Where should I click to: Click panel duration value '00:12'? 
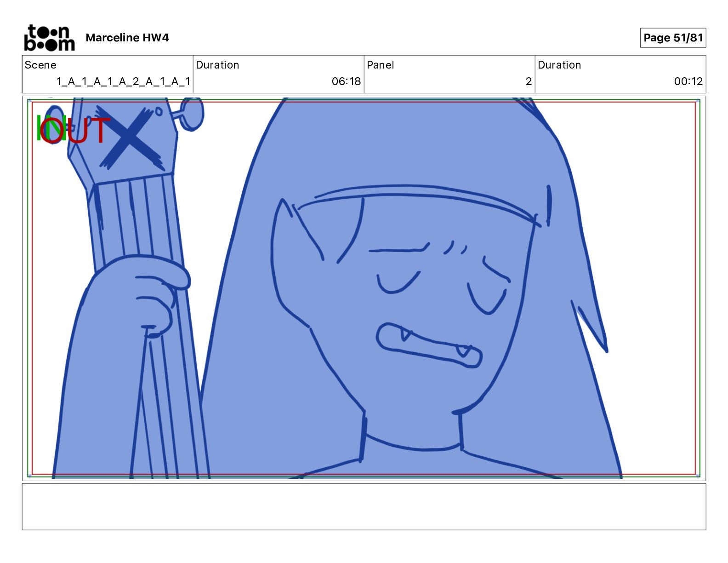click(x=688, y=81)
